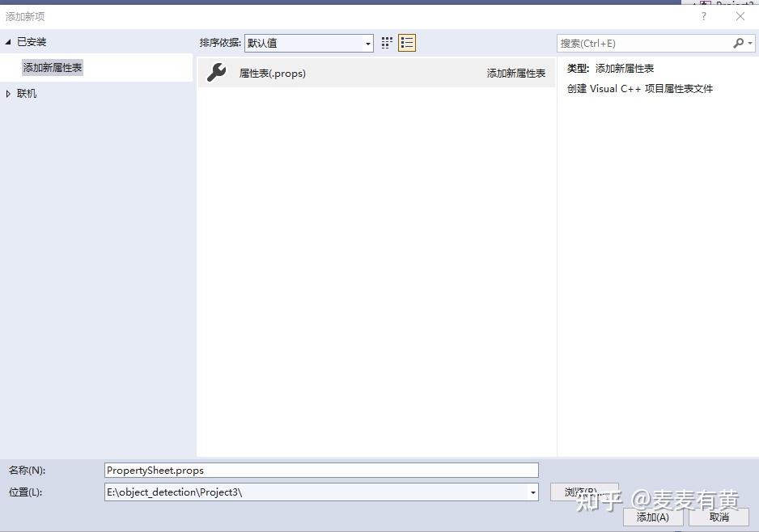Expand the 联机 node
This screenshot has height=532, width=759.
pos(8,93)
